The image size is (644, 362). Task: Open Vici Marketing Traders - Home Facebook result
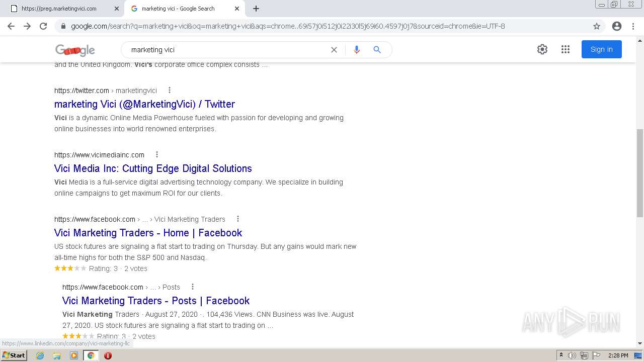148,233
